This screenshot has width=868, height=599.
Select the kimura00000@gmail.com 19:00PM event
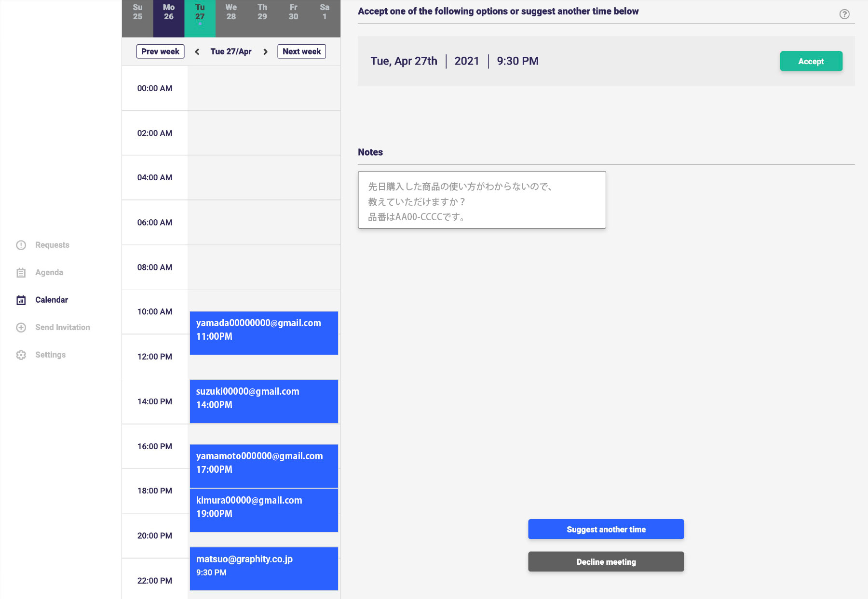pos(264,510)
